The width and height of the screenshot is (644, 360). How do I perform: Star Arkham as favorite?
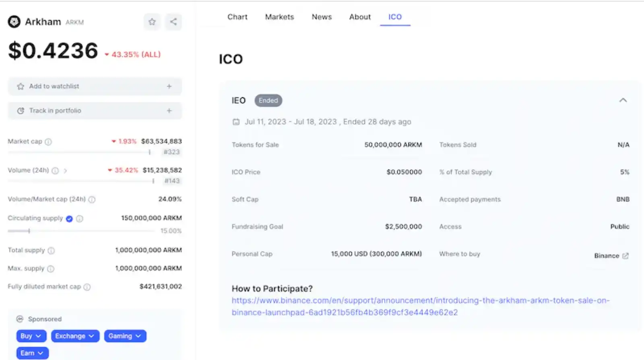(x=152, y=22)
